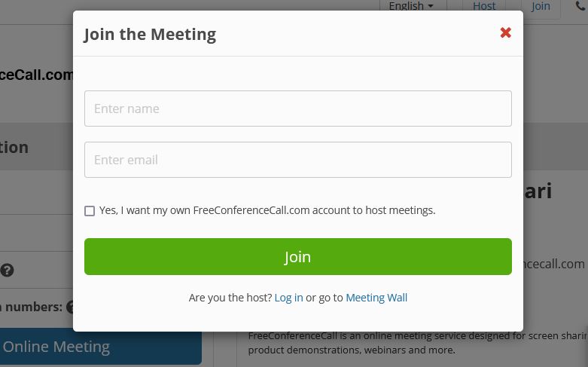The width and height of the screenshot is (588, 367).
Task: Click the help question mark near numbers
Action: click(70, 307)
